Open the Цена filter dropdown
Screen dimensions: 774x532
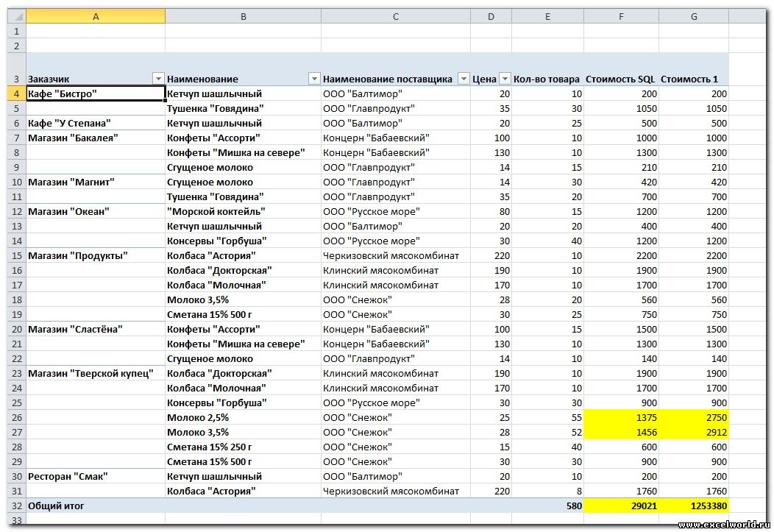(505, 79)
